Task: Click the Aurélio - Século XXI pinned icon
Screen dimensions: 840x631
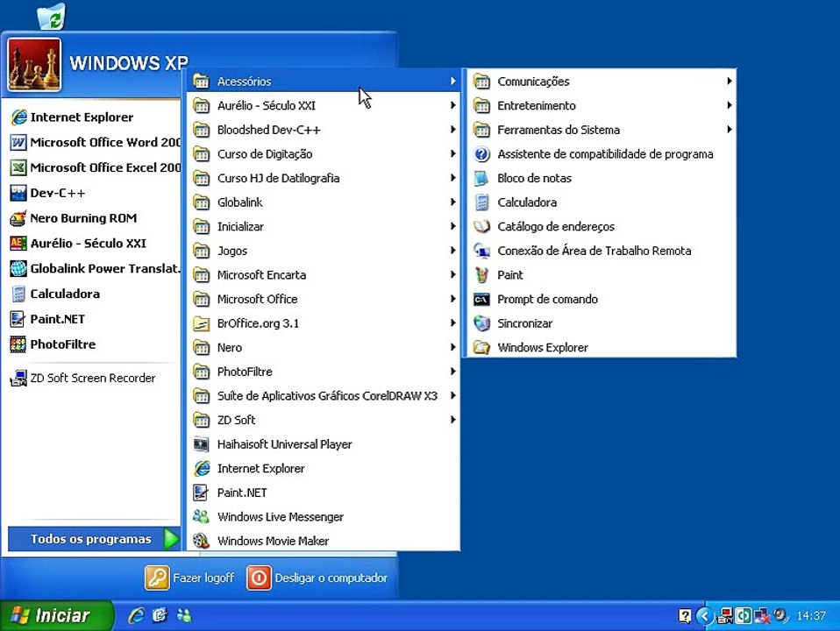Action: click(18, 243)
